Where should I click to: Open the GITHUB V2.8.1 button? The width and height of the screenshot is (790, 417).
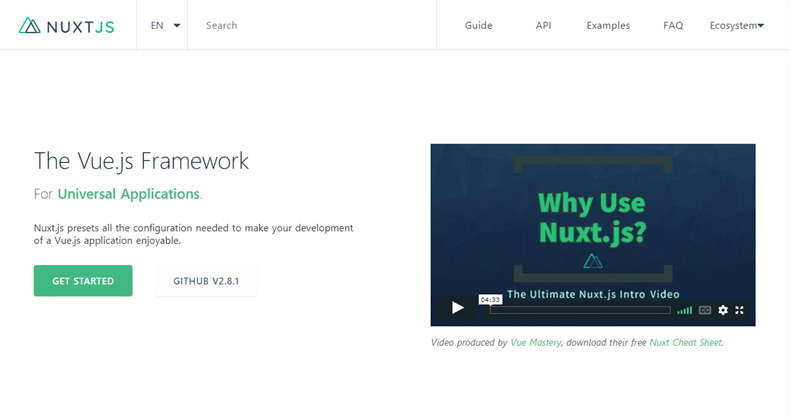tap(206, 281)
